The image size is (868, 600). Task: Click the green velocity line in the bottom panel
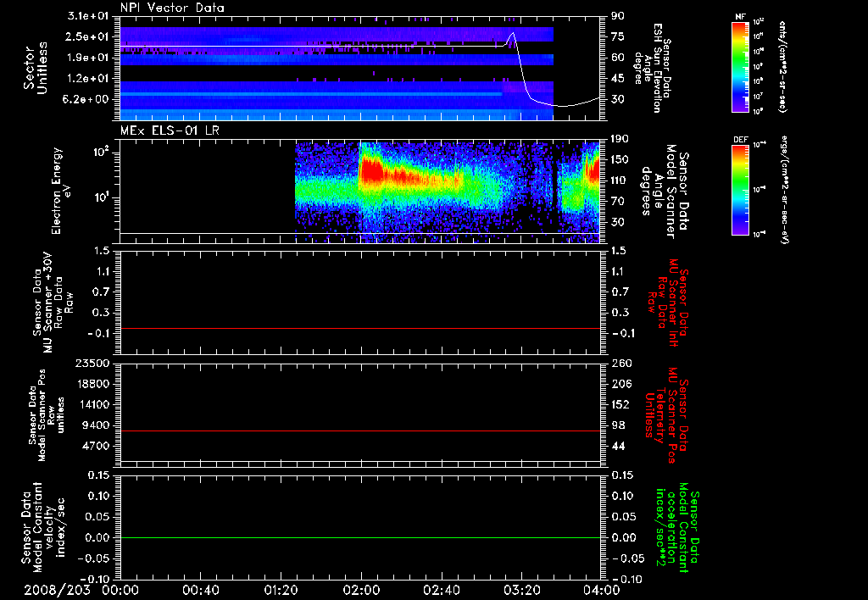[x=360, y=537]
